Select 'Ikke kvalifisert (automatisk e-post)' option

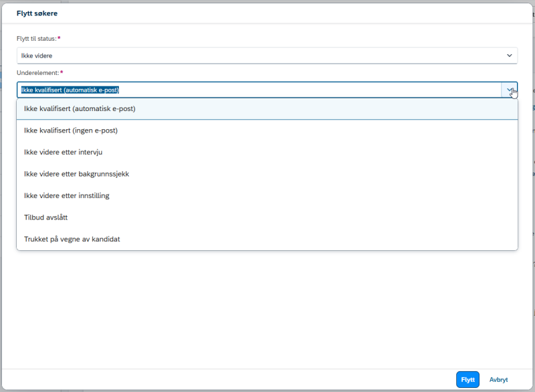[x=267, y=109]
